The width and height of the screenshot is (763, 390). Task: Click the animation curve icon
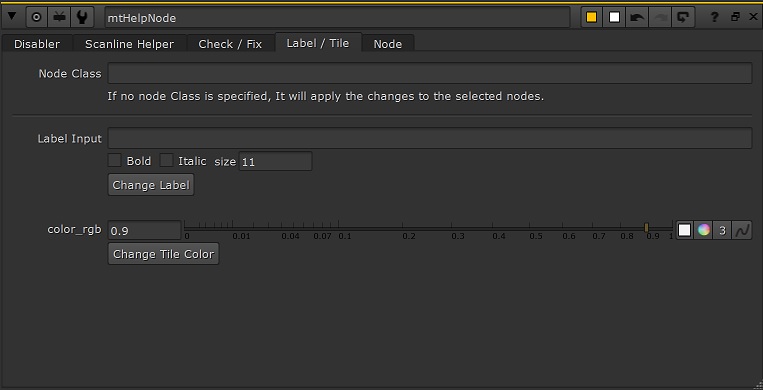pos(742,230)
